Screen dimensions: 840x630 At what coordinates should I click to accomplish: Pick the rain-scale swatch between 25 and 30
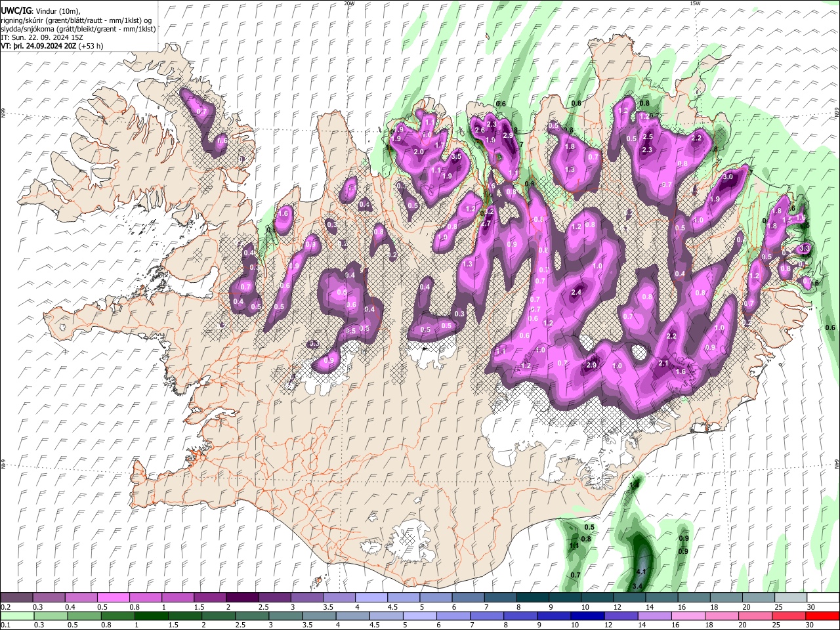tap(789, 616)
